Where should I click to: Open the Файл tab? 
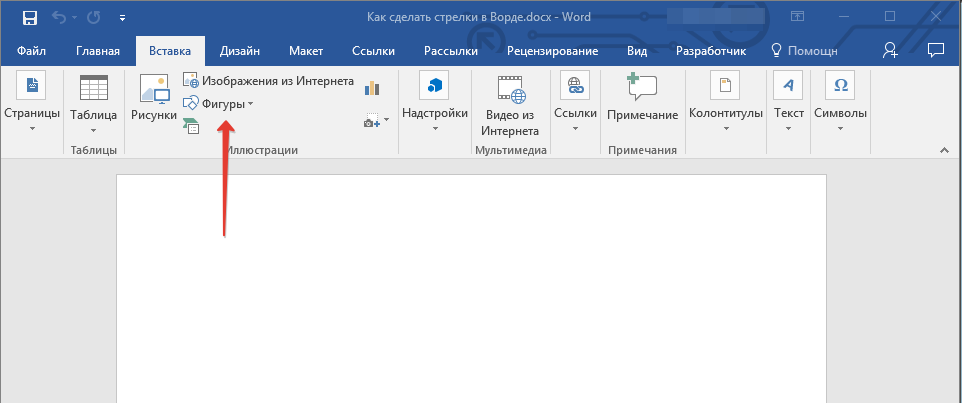[x=31, y=52]
